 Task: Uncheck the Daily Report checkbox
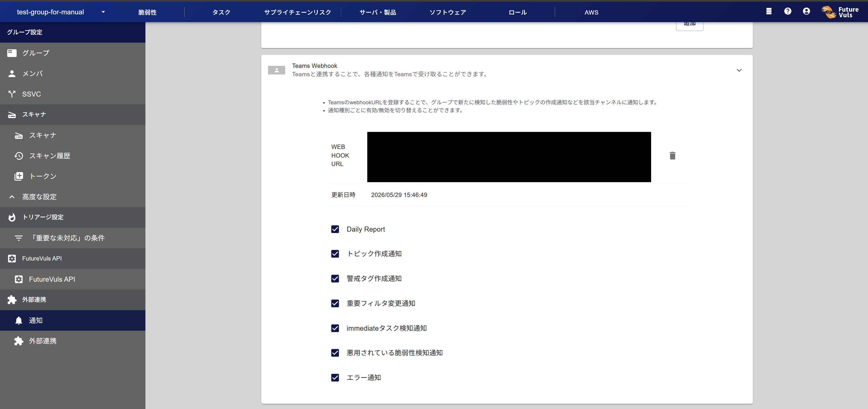tap(335, 229)
